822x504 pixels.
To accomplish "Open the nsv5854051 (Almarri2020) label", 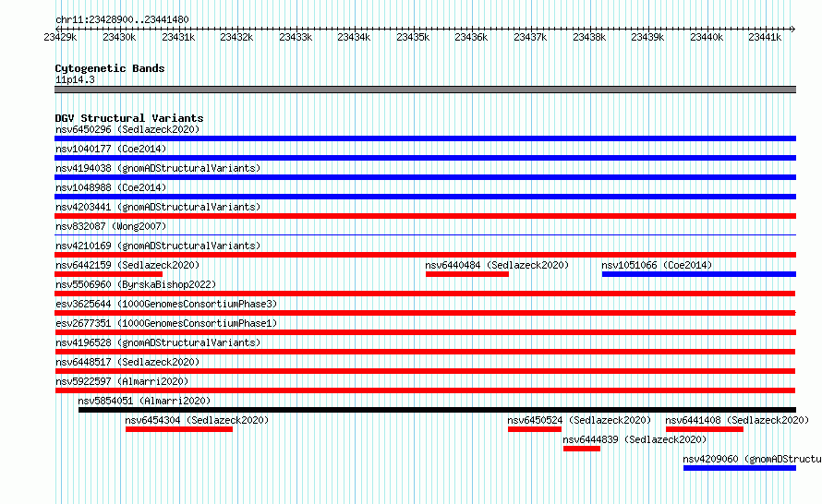I will pyautogui.click(x=144, y=401).
